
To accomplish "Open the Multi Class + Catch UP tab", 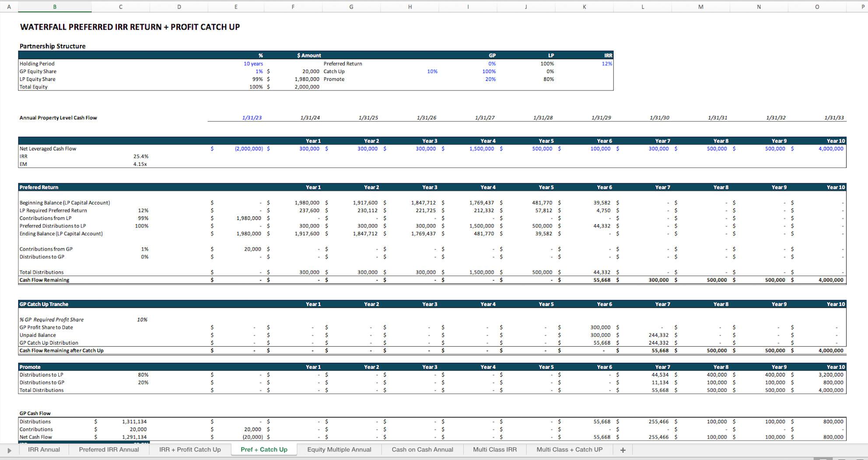I will click(569, 450).
